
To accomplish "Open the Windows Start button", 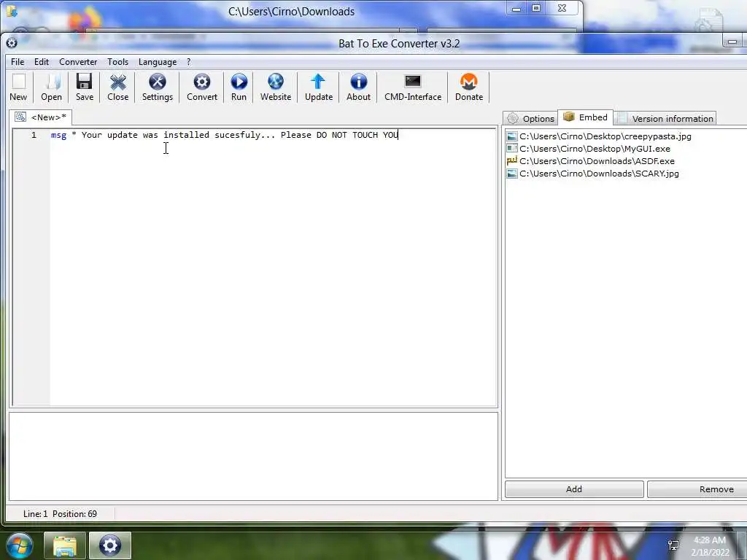I will pos(20,545).
